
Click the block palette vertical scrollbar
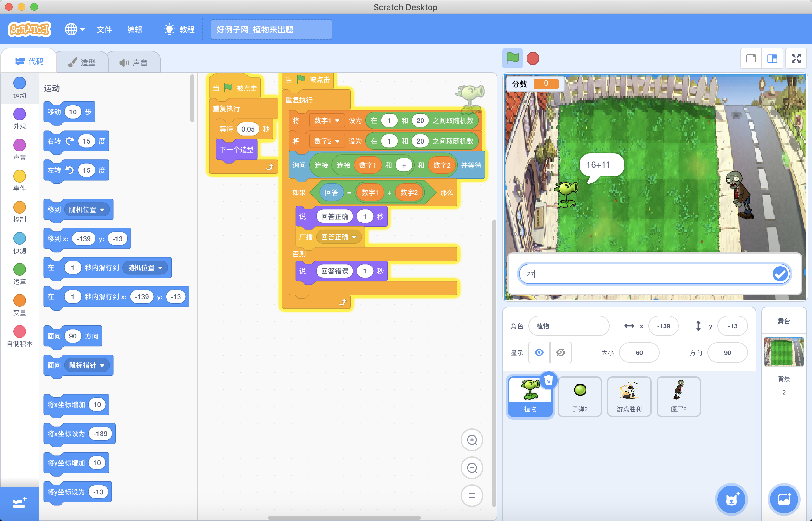(x=192, y=98)
